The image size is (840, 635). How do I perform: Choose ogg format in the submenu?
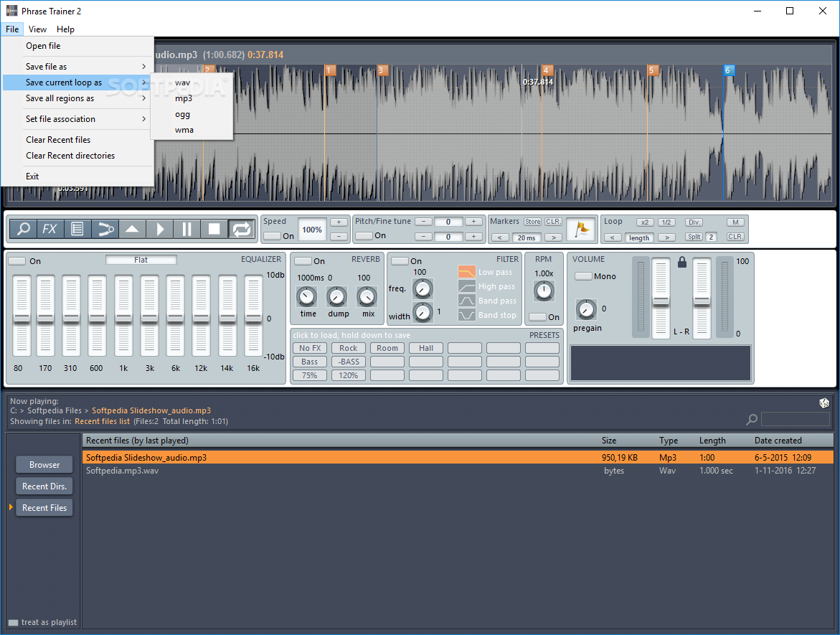pos(192,114)
